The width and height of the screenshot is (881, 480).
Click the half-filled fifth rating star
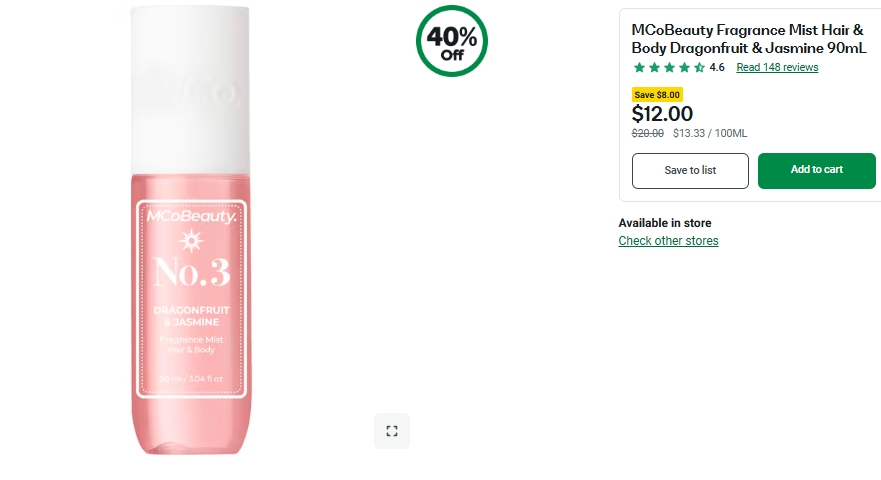(699, 68)
